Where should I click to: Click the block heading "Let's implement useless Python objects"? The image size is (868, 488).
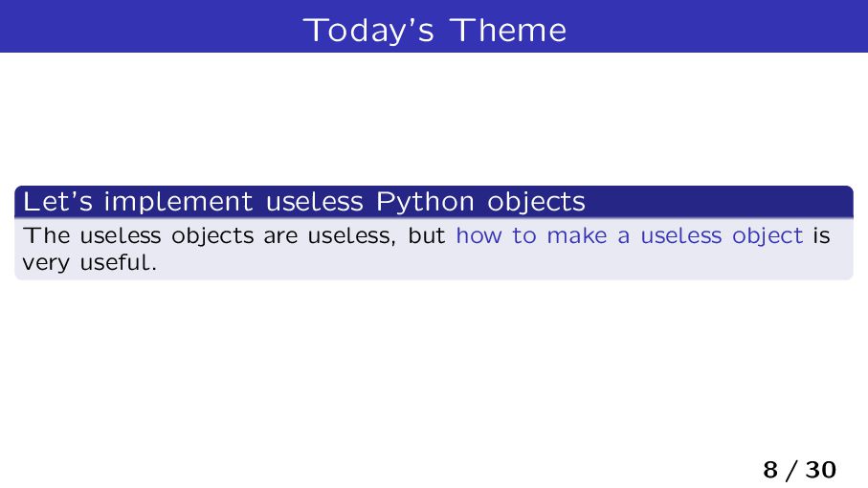click(x=304, y=201)
